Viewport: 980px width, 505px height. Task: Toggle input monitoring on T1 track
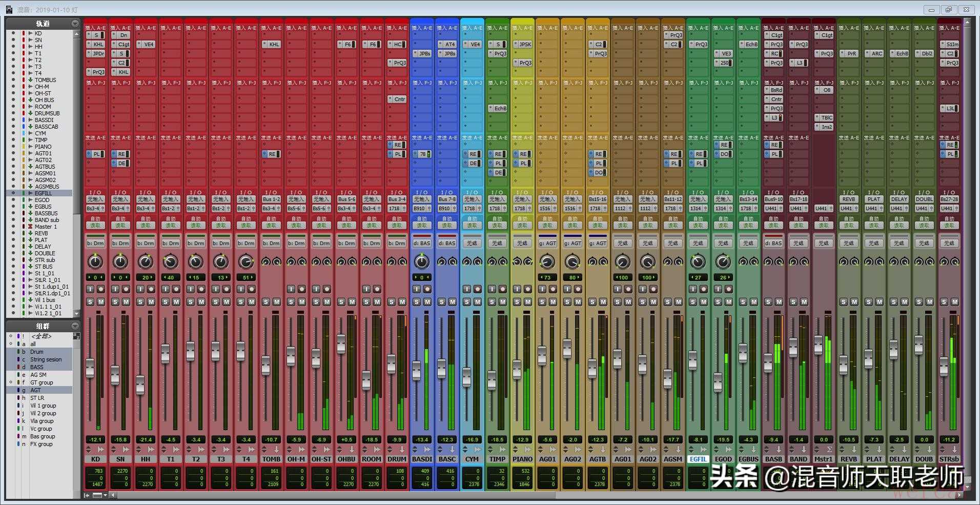point(165,289)
